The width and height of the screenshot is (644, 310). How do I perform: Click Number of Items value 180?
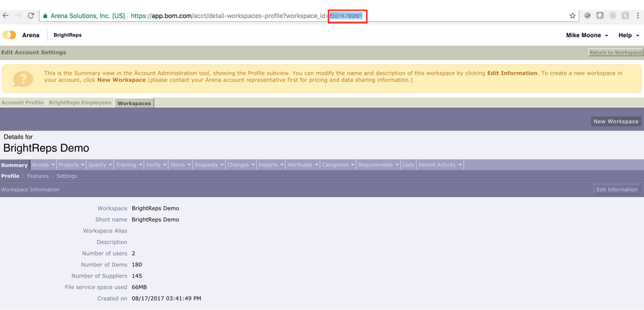[137, 264]
